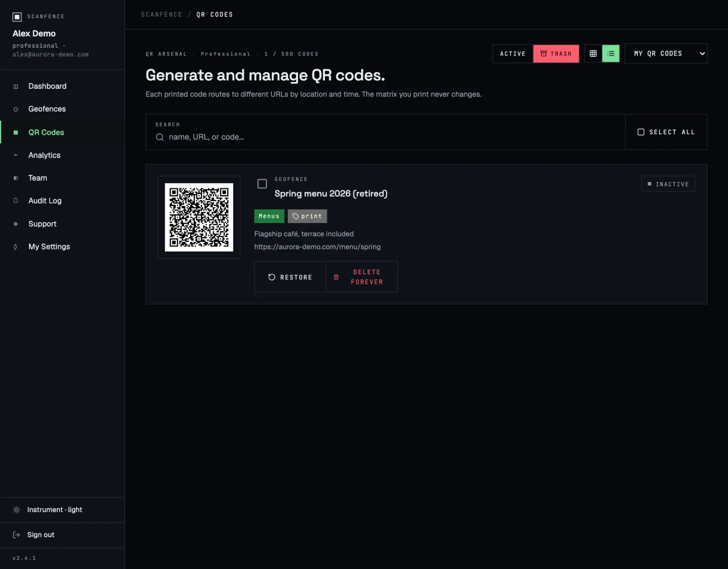The width and height of the screenshot is (728, 569).
Task: Click the Alex Demo account name
Action: pos(34,33)
